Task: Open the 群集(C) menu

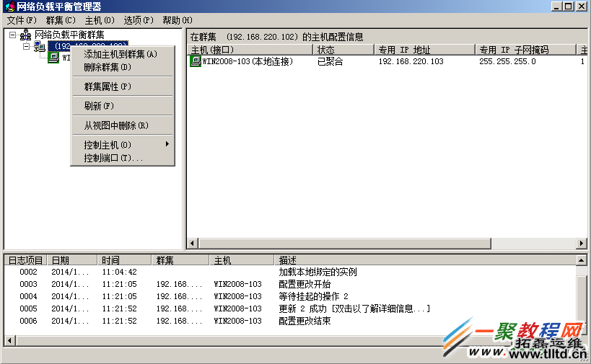Action: coord(61,20)
